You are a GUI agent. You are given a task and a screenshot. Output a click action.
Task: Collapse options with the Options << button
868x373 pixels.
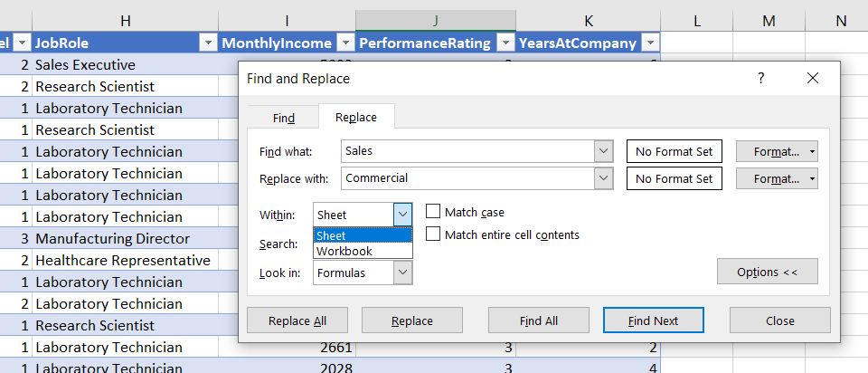[x=767, y=272]
